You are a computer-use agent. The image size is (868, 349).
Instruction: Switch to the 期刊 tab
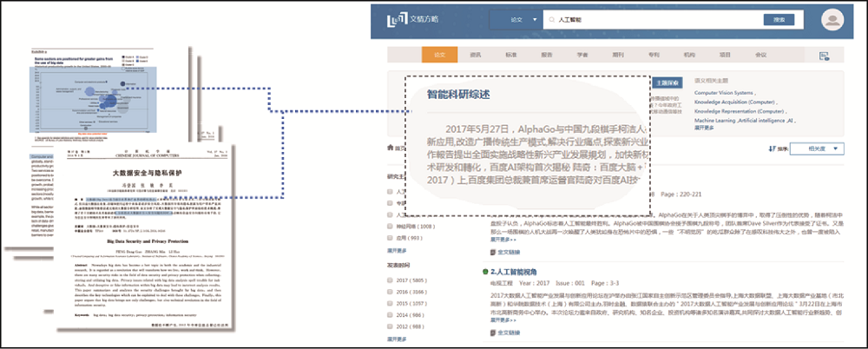[618, 56]
